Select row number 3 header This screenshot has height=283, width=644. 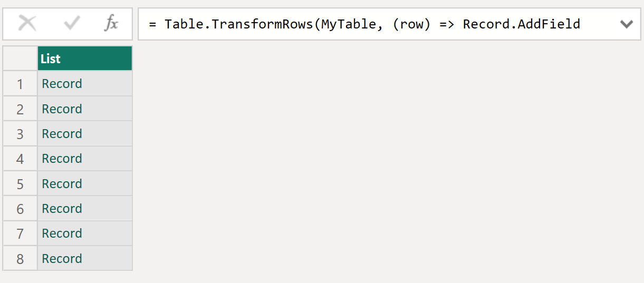(20, 134)
